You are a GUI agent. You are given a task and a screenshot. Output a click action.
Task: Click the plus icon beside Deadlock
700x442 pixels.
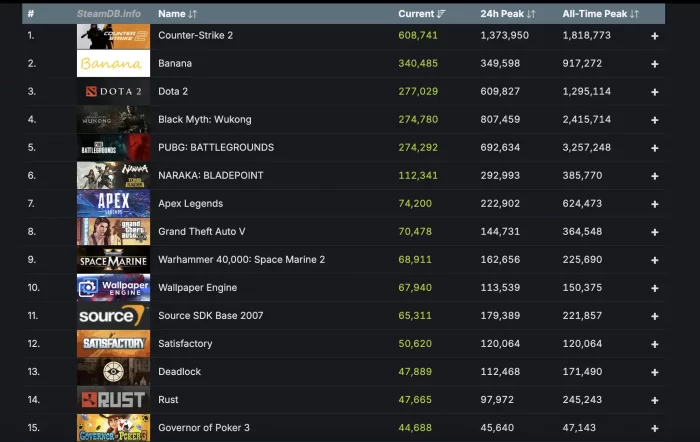tap(655, 372)
